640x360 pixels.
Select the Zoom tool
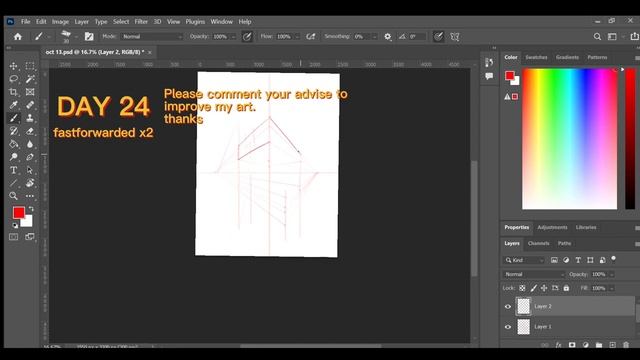pyautogui.click(x=13, y=196)
